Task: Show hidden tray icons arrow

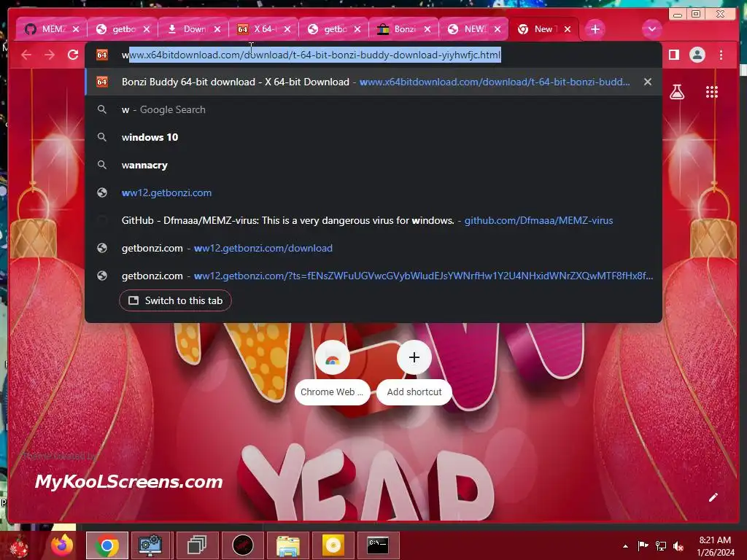Action: pos(625,546)
